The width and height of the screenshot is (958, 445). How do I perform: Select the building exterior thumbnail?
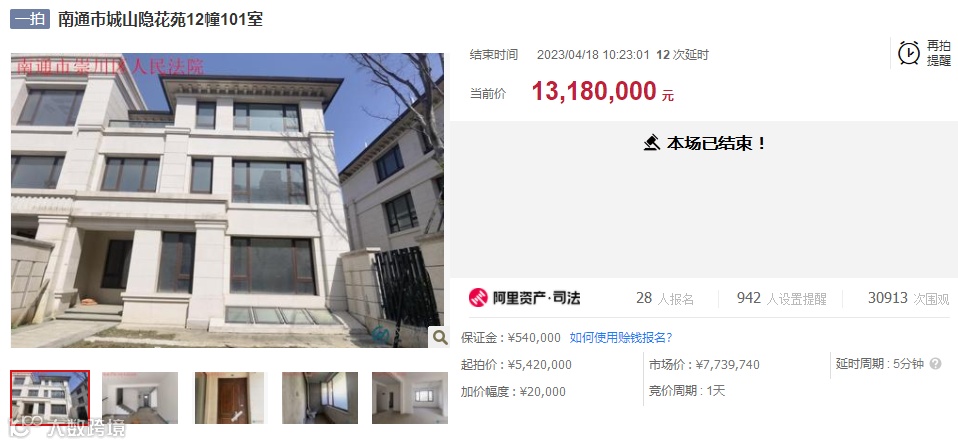coord(50,397)
